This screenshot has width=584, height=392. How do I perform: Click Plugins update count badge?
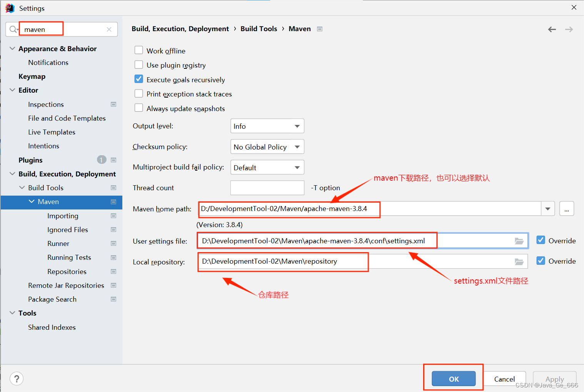pos(102,160)
